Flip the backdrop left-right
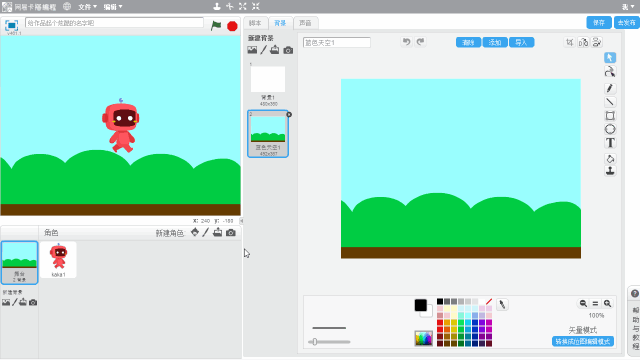 coord(583,42)
